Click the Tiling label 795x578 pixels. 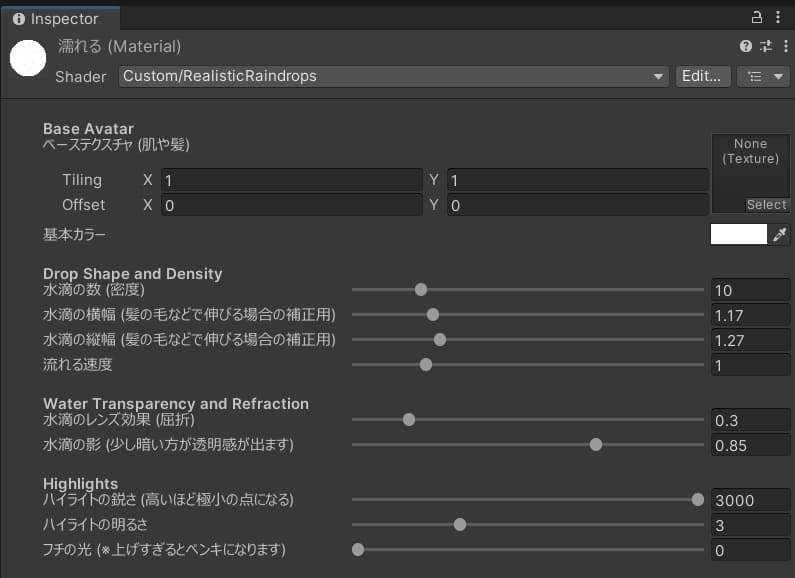(x=82, y=180)
